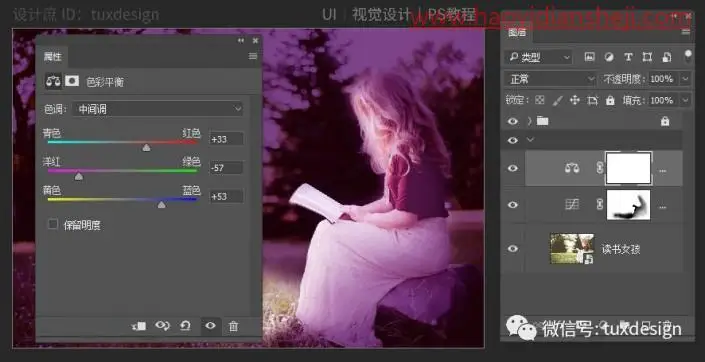Expand the collapsed folder group chevron
The width and height of the screenshot is (705, 362).
530,121
